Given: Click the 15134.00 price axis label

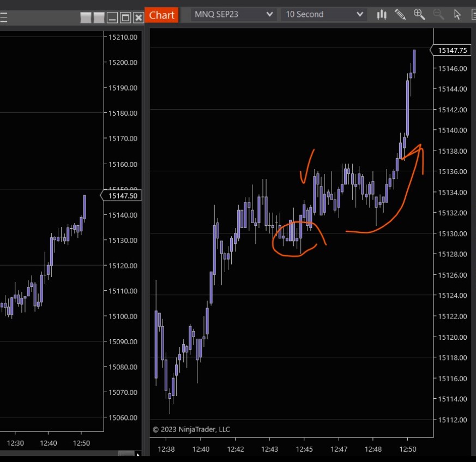Looking at the screenshot, I should click(453, 192).
